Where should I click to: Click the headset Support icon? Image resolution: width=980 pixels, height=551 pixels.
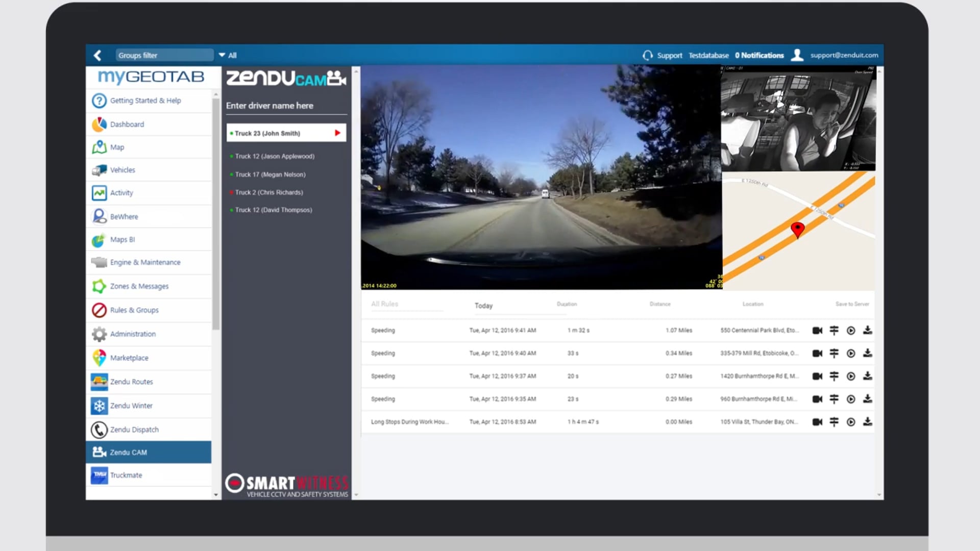tap(648, 55)
